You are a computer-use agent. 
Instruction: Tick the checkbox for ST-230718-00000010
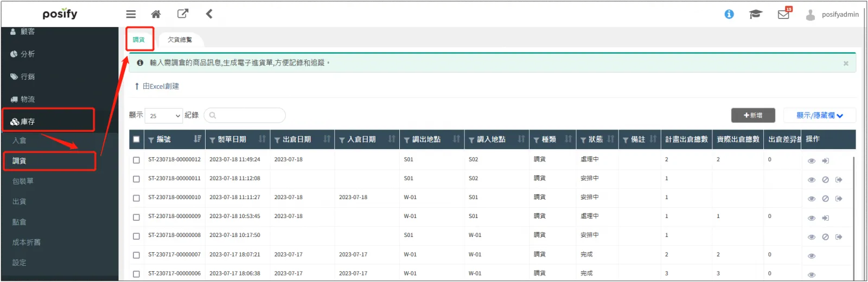pos(136,198)
